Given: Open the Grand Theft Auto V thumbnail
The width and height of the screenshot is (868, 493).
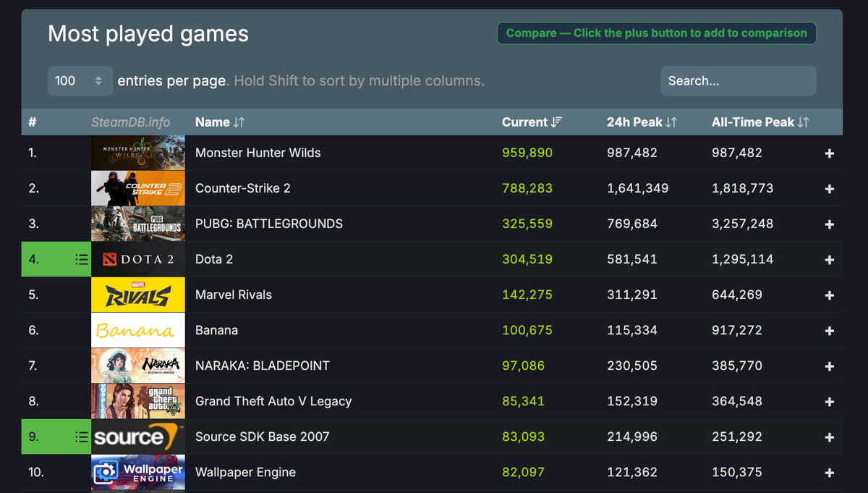Looking at the screenshot, I should (x=138, y=401).
